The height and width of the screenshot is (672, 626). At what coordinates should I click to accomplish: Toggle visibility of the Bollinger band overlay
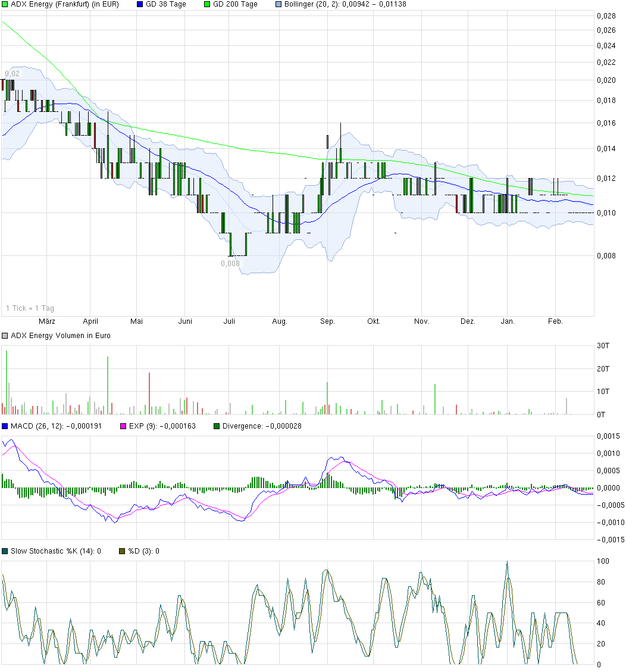[278, 4]
